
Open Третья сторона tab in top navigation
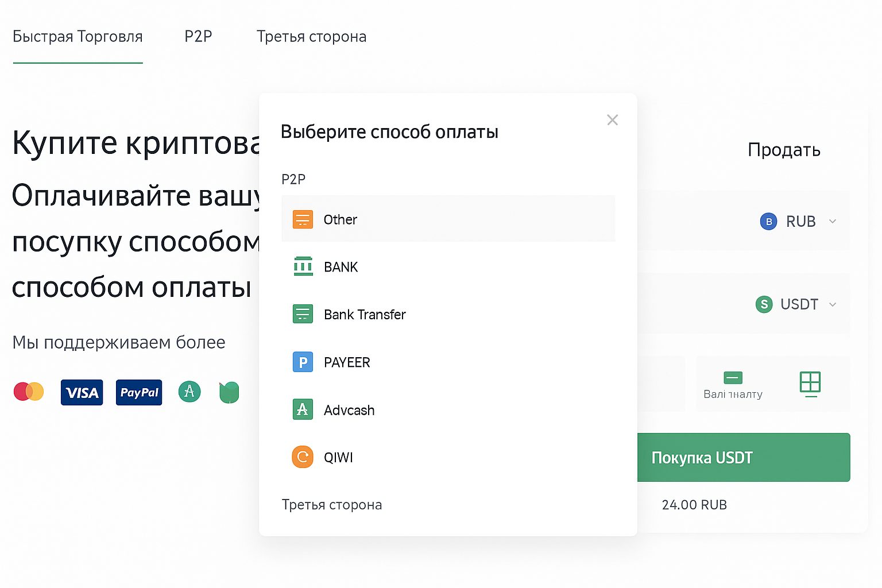coord(311,37)
